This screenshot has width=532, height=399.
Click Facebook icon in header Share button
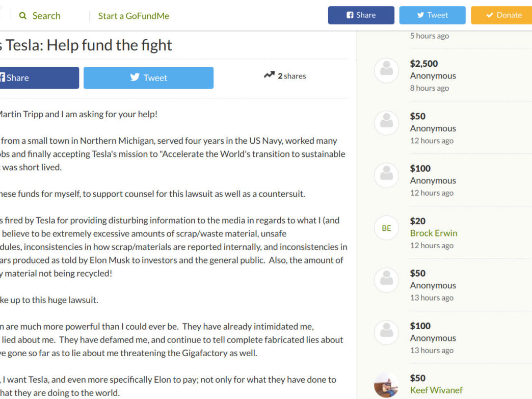350,15
